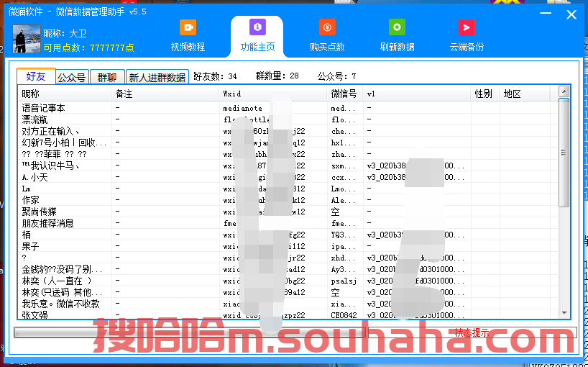The height and width of the screenshot is (367, 588).
Task: Select the row 作家
Action: click(288, 200)
